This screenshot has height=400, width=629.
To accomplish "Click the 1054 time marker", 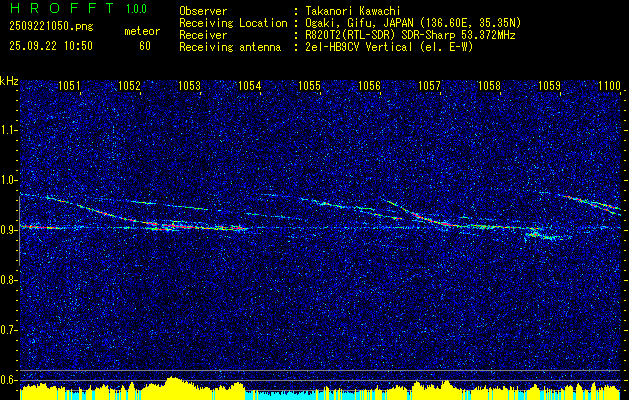I will coord(250,85).
